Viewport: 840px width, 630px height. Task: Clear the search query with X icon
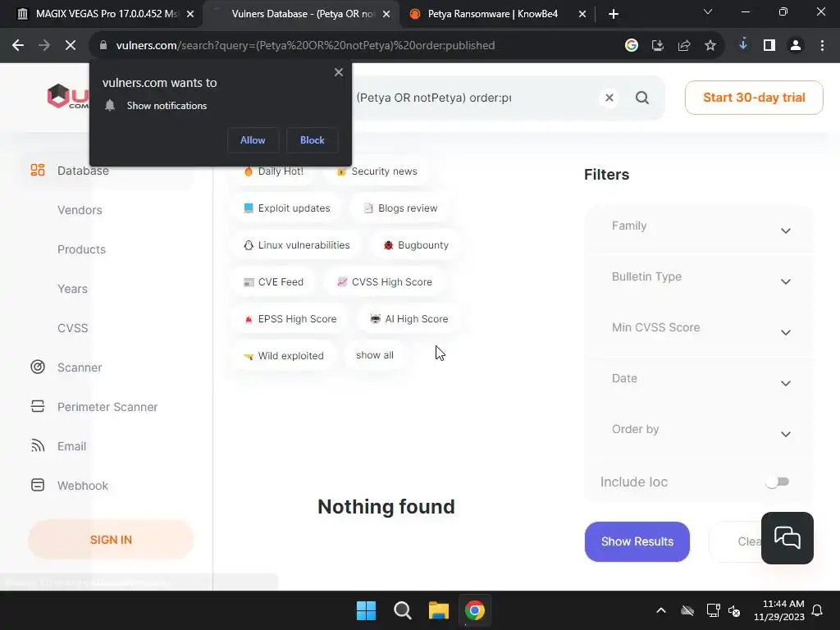(x=609, y=98)
